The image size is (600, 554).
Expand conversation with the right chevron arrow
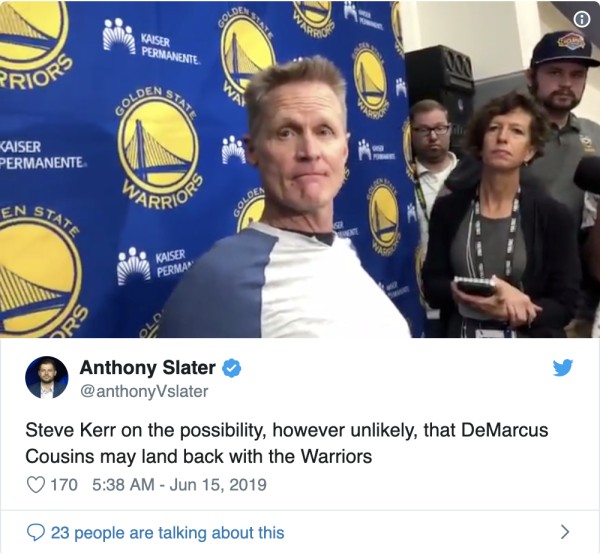point(564,532)
